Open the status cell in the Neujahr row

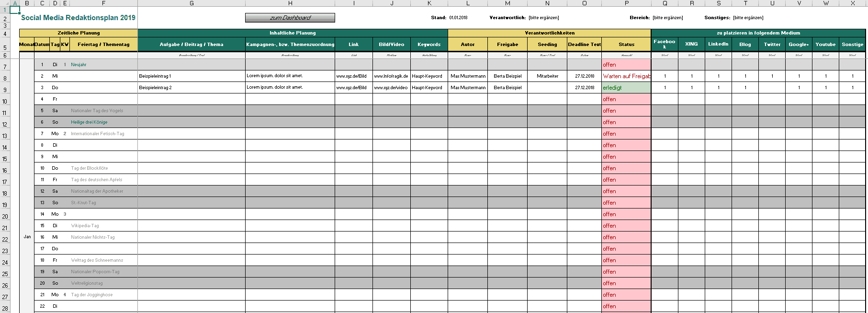tap(626, 65)
